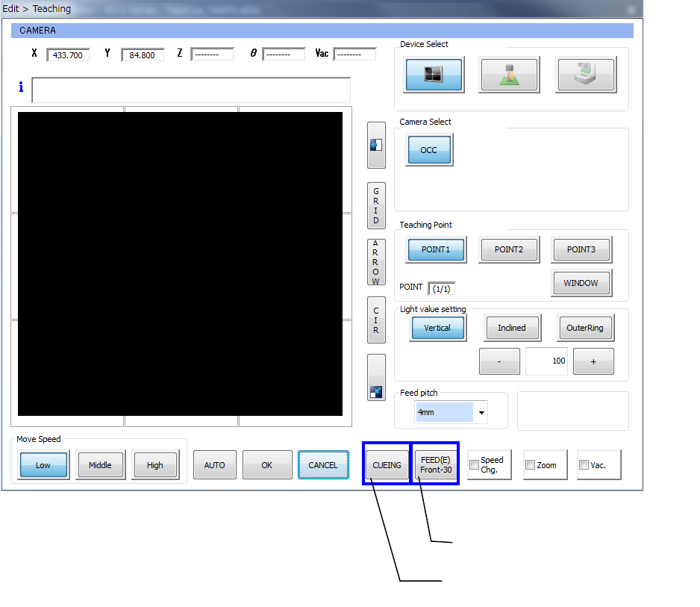Set move speed to Middle
The image size is (700, 607).
pos(101,465)
